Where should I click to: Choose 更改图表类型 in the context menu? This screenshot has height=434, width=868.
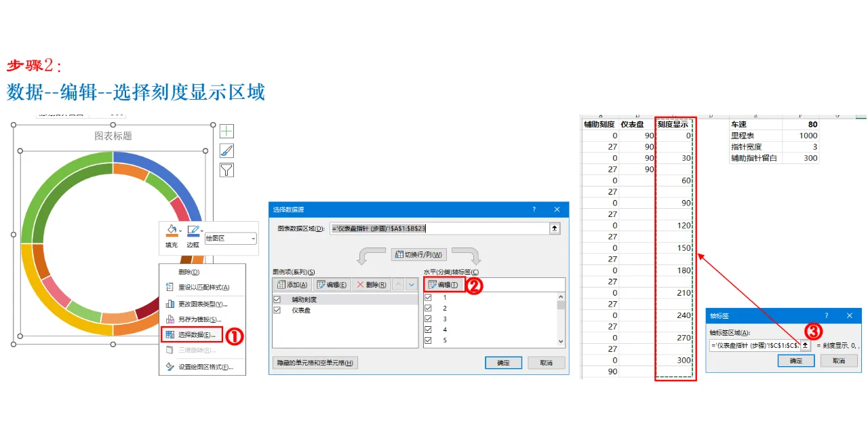(200, 303)
